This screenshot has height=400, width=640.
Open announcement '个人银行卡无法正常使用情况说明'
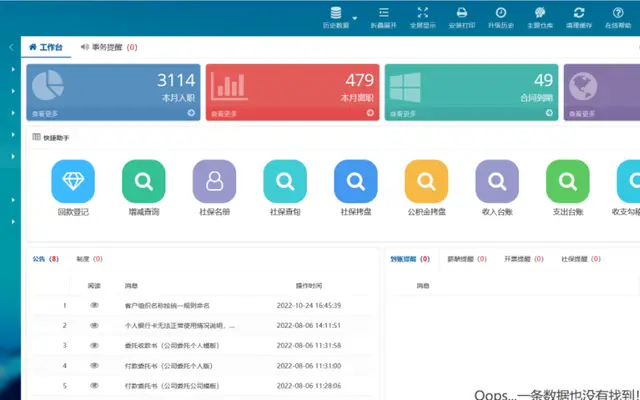pos(180,325)
